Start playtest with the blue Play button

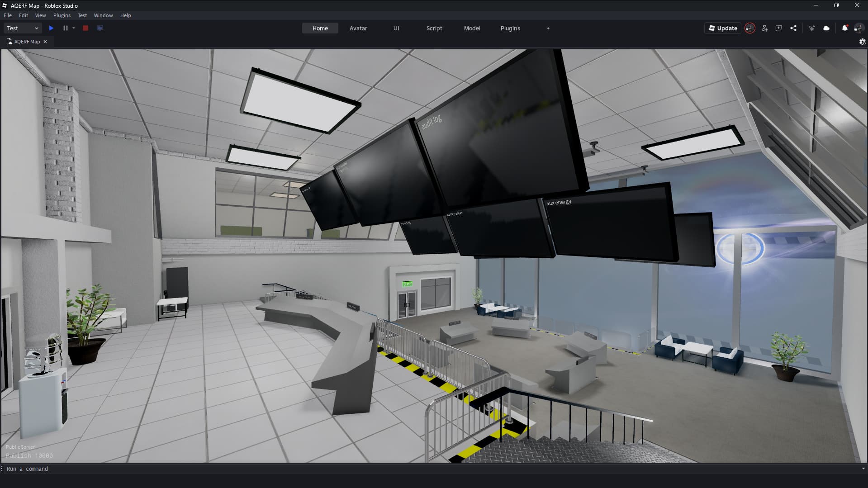[x=51, y=28]
